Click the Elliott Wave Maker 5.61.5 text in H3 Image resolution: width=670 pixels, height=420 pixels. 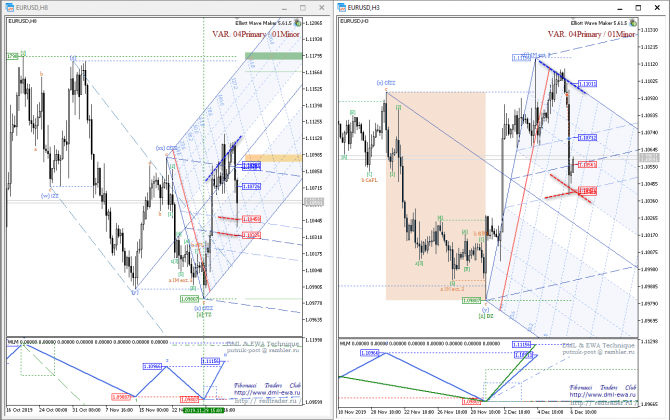click(599, 23)
